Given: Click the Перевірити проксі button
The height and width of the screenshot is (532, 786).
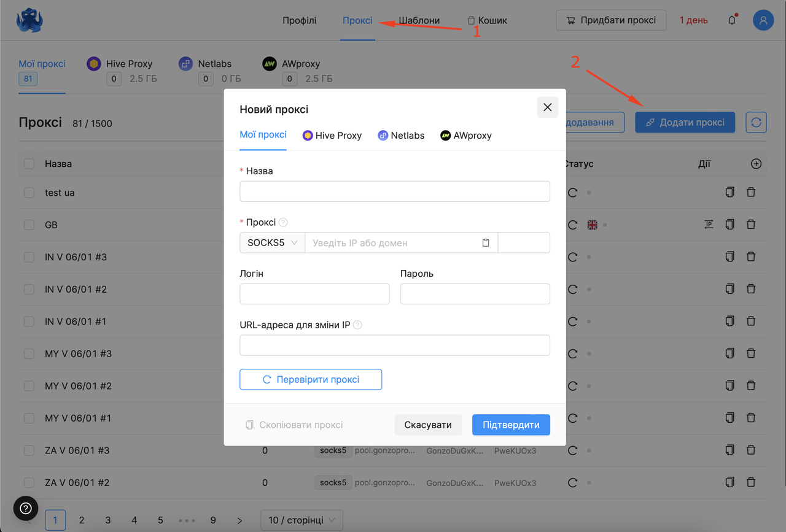Looking at the screenshot, I should point(311,379).
